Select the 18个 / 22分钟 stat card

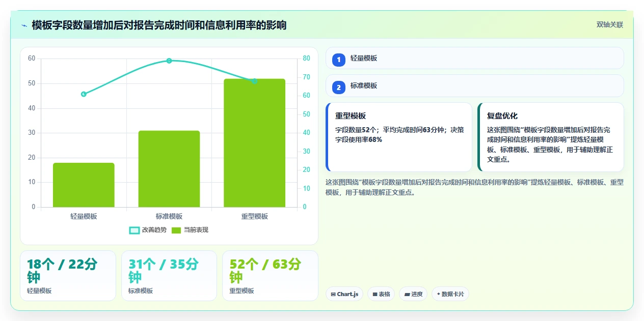(x=68, y=276)
